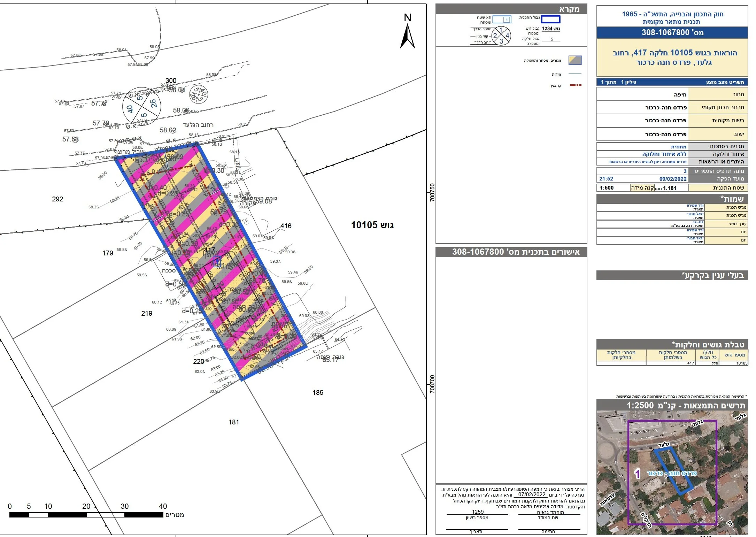Screen dimensions: 756x537
Task: Click the location map aerial thumbnail
Action: point(672,473)
